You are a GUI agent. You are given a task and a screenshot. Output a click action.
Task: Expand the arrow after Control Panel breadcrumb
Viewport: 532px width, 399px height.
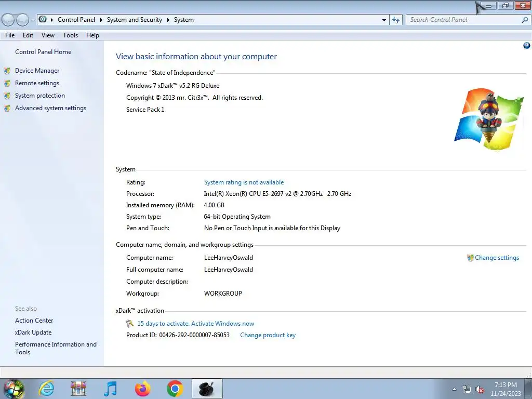(x=101, y=20)
